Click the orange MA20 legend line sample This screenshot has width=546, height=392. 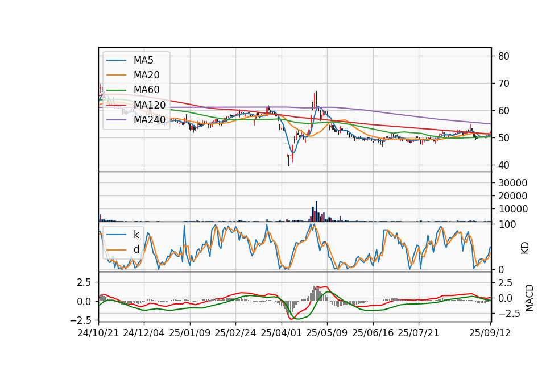coord(116,75)
